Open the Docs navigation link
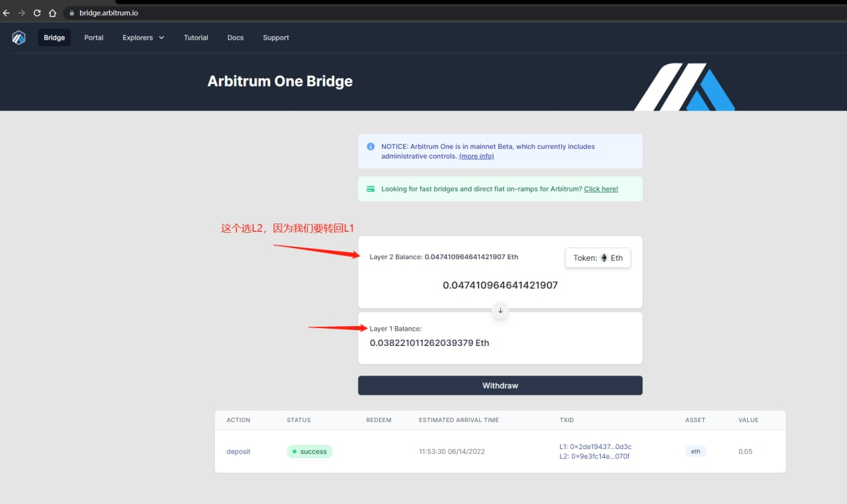This screenshot has width=847, height=504. [236, 38]
